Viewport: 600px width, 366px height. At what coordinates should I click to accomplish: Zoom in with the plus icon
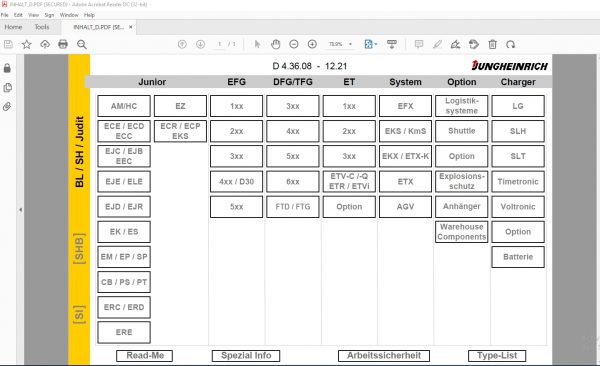pos(312,44)
